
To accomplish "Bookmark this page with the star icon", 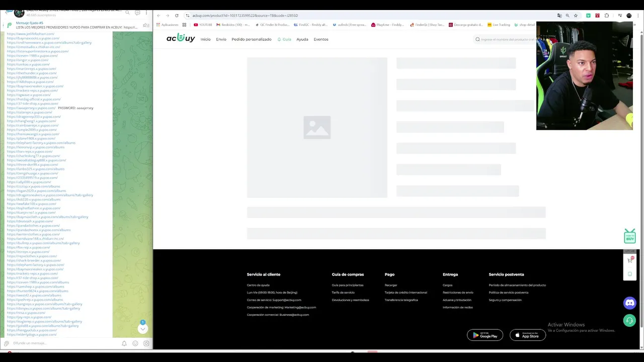I will [x=576, y=16].
